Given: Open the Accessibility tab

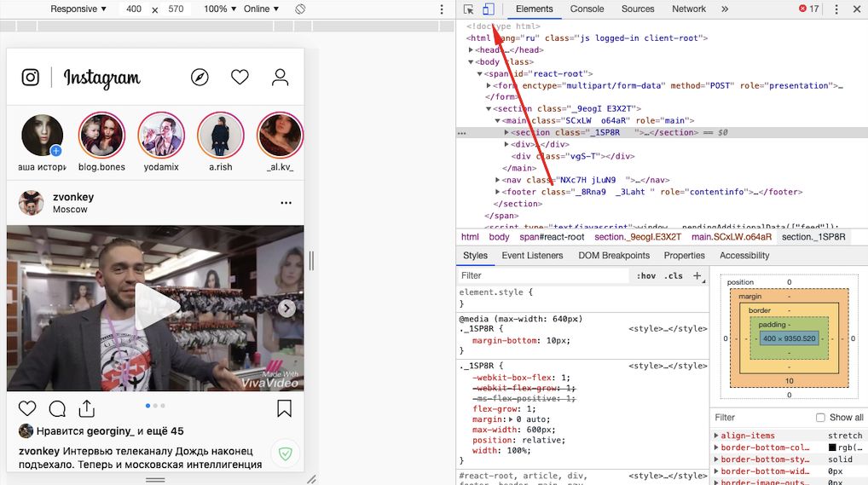Looking at the screenshot, I should tap(744, 256).
